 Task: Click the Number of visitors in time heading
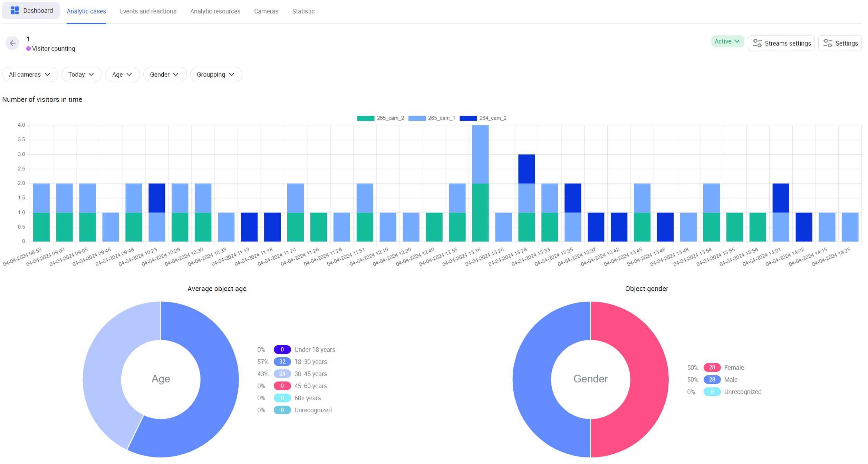(42, 99)
